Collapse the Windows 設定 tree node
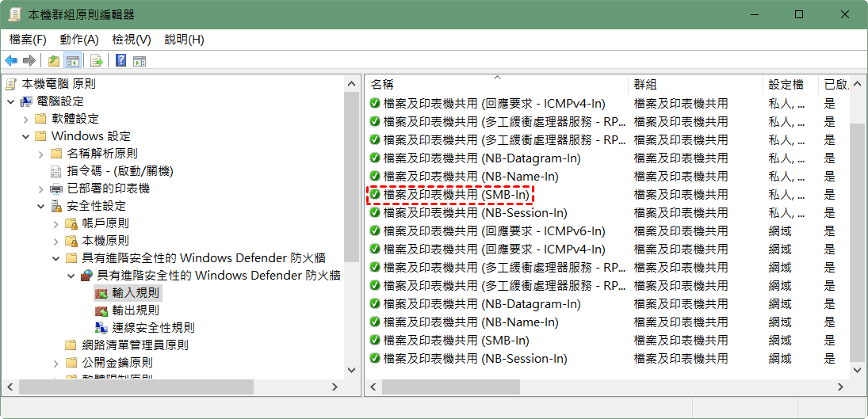The height and width of the screenshot is (419, 868). coord(25,136)
